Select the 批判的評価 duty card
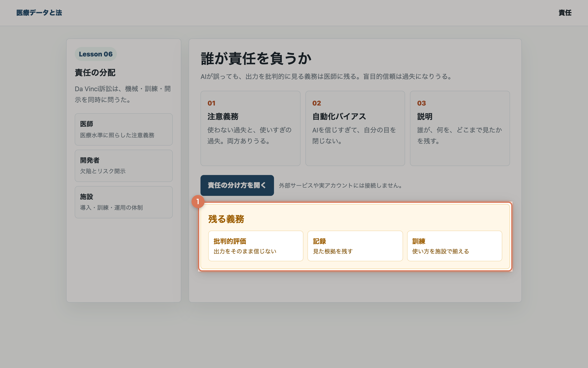 [x=256, y=246]
